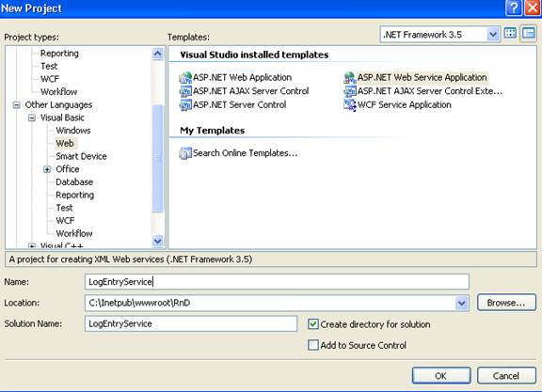Switch templates to small icons view
The width and height of the screenshot is (542, 392).
pyautogui.click(x=529, y=34)
